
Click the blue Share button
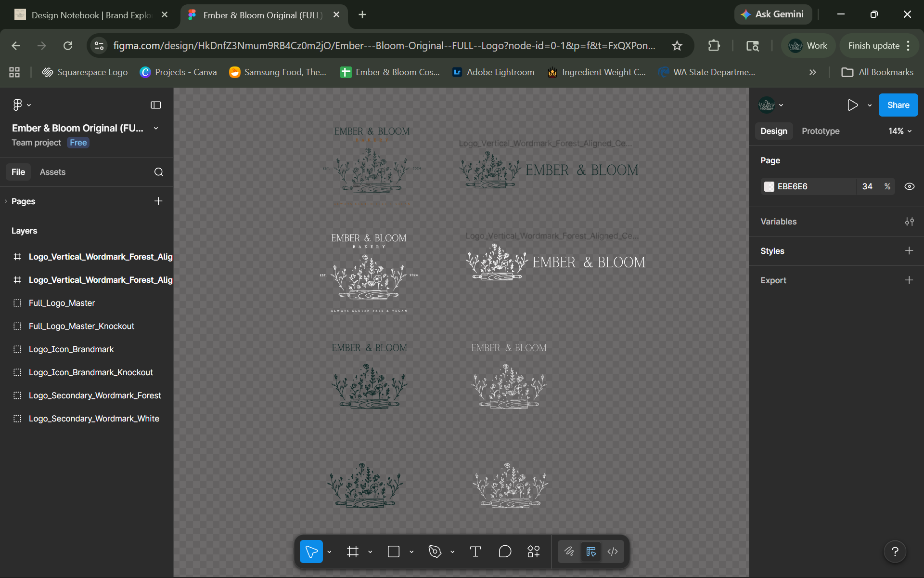(x=898, y=105)
